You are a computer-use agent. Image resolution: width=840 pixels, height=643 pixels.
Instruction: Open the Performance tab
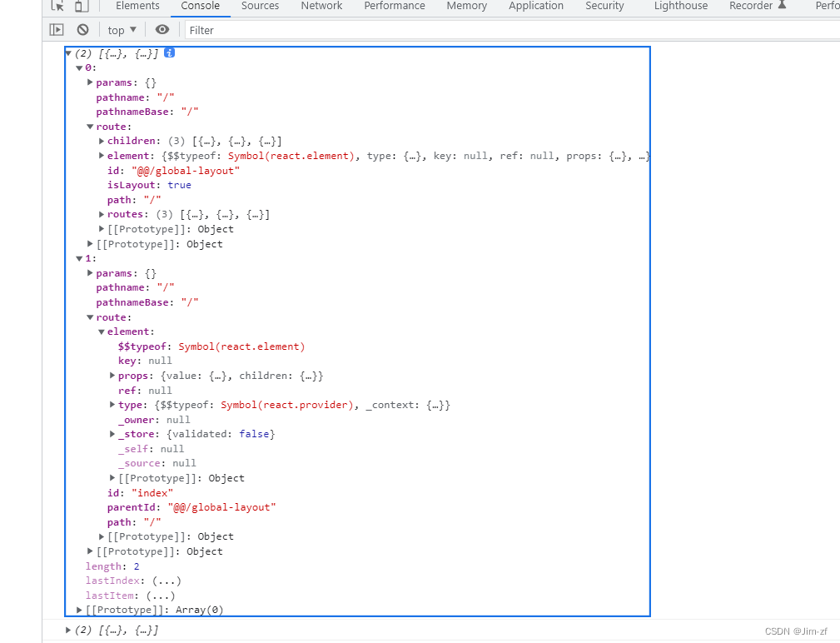pos(395,6)
